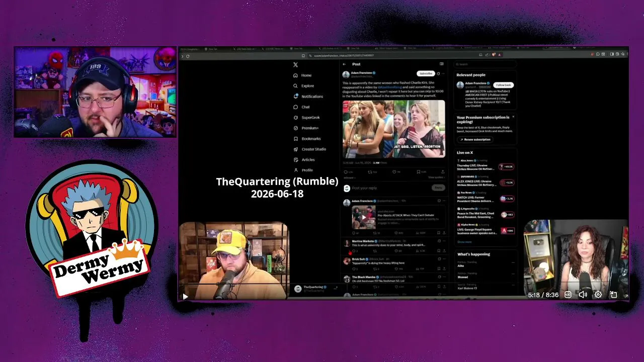This screenshot has height=362, width=644.
Task: Click the Follow back button
Action: click(x=503, y=85)
